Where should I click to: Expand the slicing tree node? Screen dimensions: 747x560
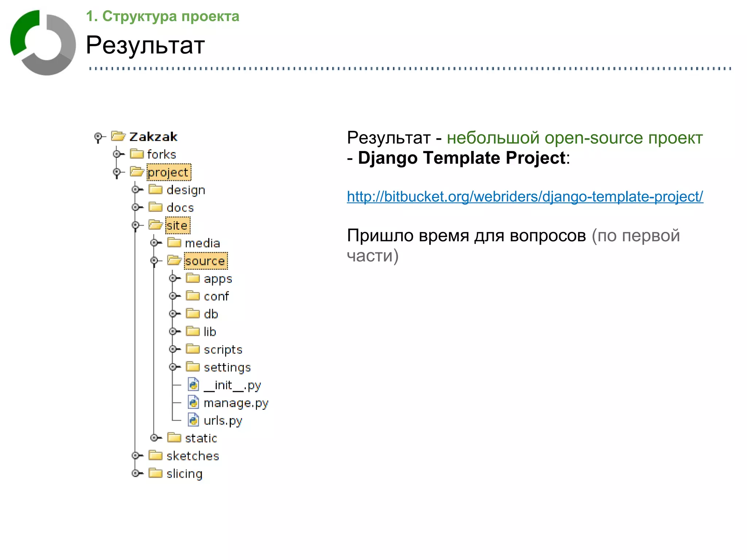click(135, 473)
